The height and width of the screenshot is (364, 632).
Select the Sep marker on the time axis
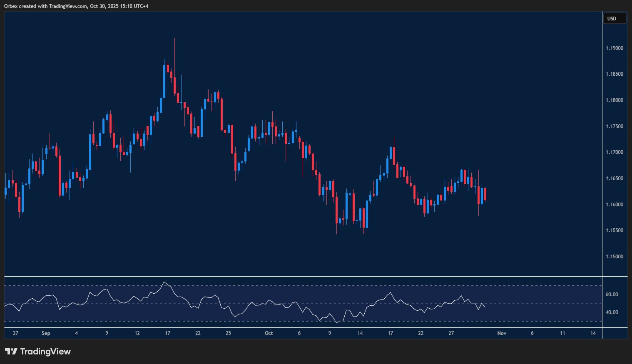click(46, 333)
